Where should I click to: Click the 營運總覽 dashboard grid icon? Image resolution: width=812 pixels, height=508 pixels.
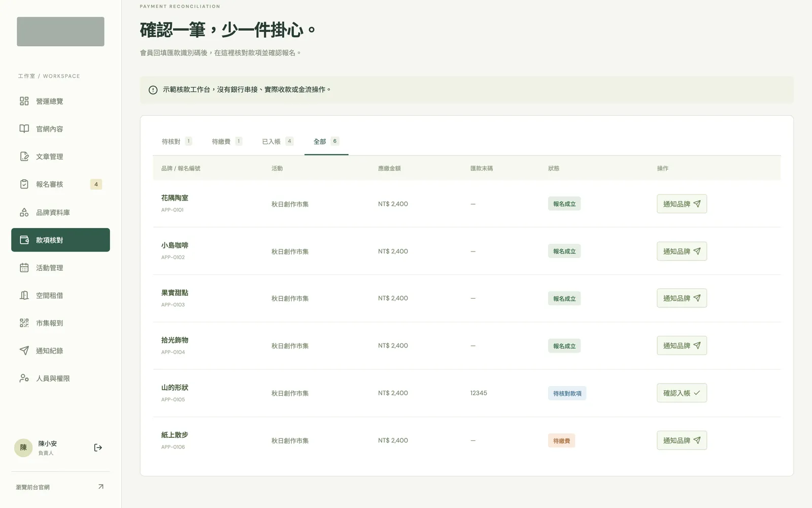coord(24,101)
